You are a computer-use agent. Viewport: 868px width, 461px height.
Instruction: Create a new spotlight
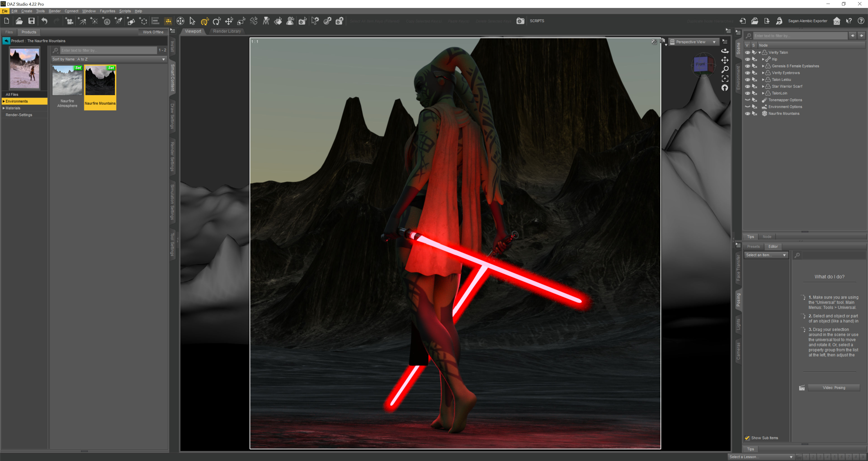[119, 21]
